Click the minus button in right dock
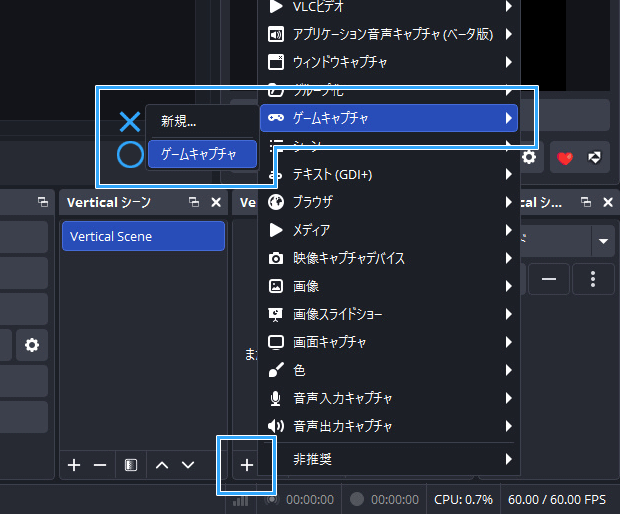Viewport: 620px width, 514px height. coord(549,279)
